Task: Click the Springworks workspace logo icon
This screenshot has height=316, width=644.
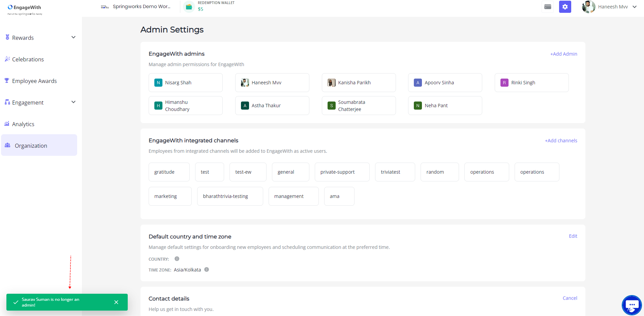Action: 104,7
